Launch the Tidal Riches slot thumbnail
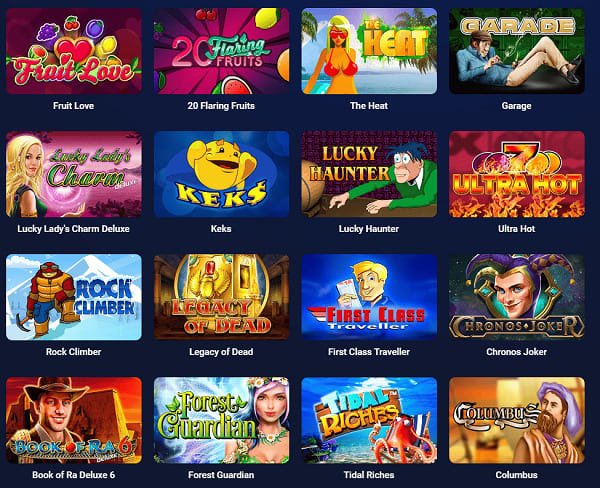Image resolution: width=600 pixels, height=488 pixels. pos(369,420)
